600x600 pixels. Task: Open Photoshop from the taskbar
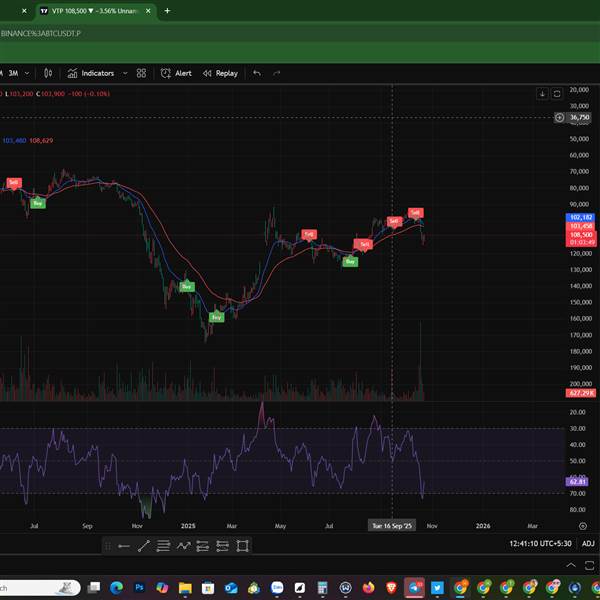pos(138,587)
